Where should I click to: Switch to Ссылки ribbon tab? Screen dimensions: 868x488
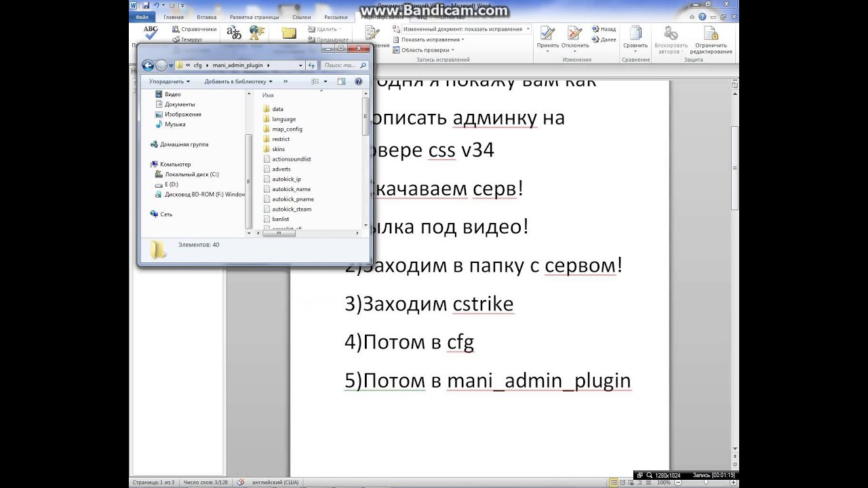(302, 17)
